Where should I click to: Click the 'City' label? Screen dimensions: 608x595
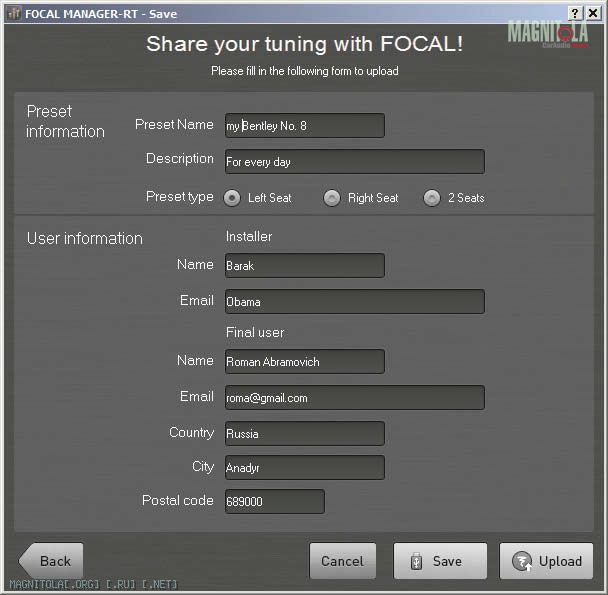click(x=203, y=467)
